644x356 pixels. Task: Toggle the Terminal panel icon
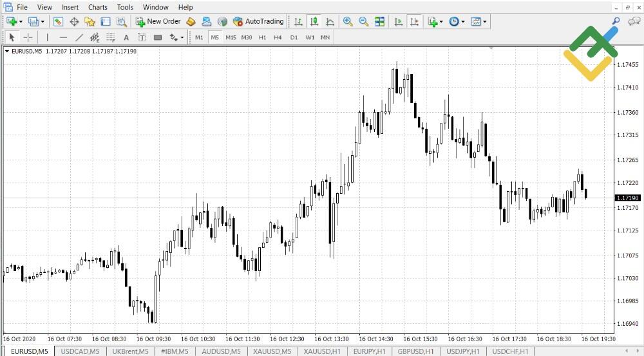point(106,21)
